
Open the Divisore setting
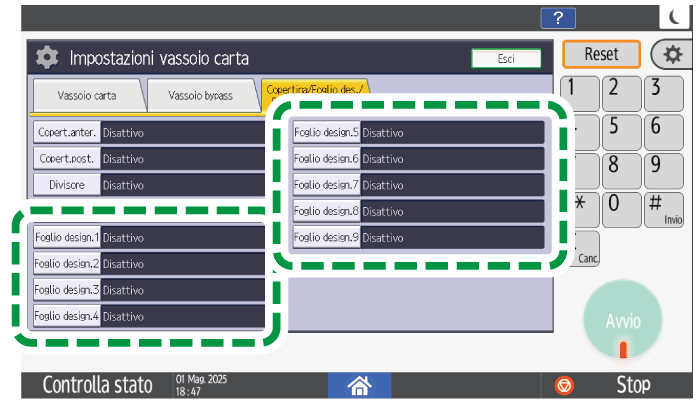tap(67, 185)
